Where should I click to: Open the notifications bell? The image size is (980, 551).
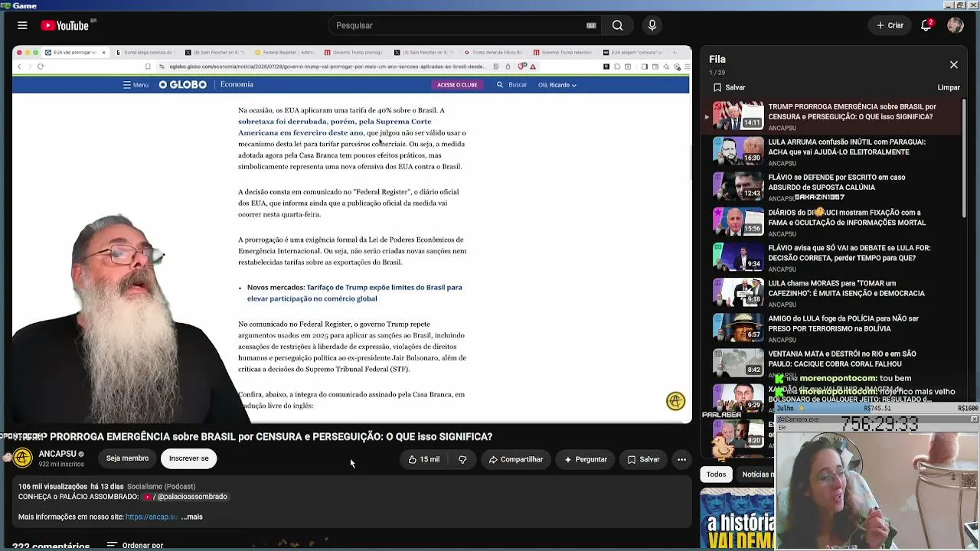click(x=926, y=25)
